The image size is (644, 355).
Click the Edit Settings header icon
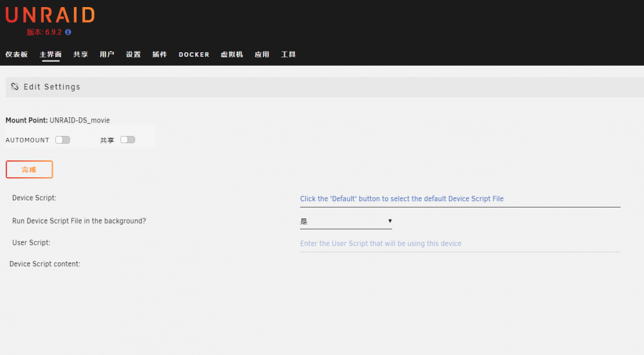click(15, 87)
